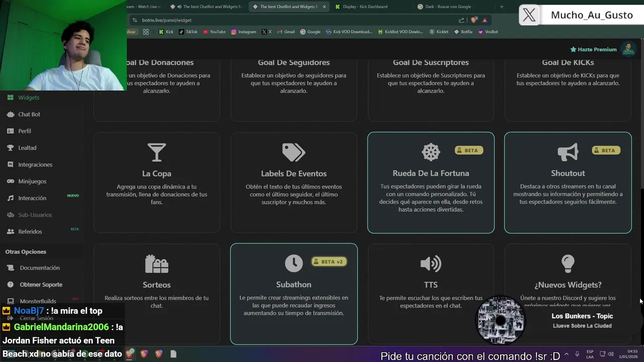Open the Widgets sidebar icon

click(10, 98)
